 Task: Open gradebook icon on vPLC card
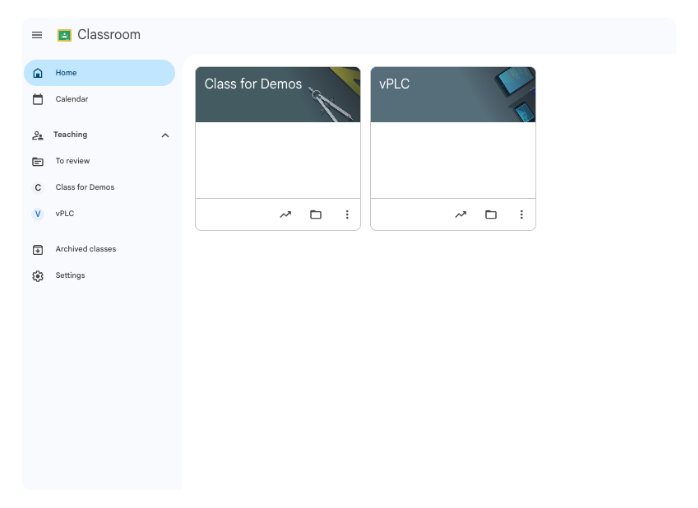tap(461, 215)
